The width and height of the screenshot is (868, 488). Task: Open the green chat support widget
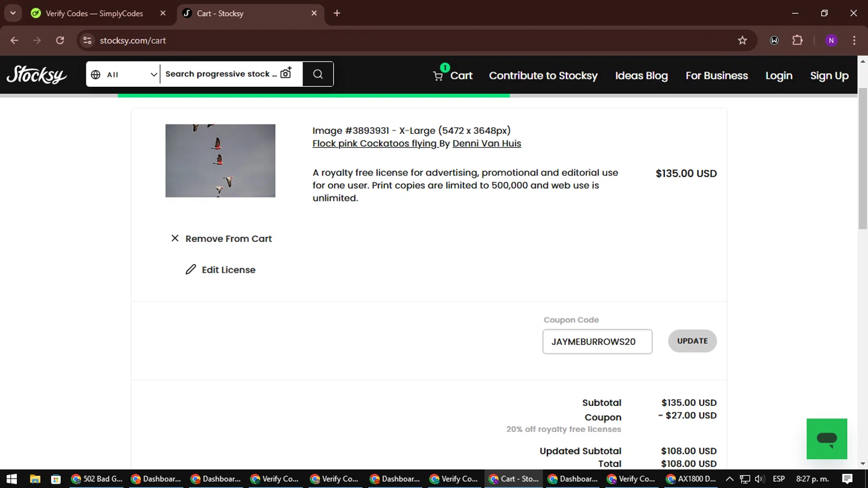click(827, 439)
